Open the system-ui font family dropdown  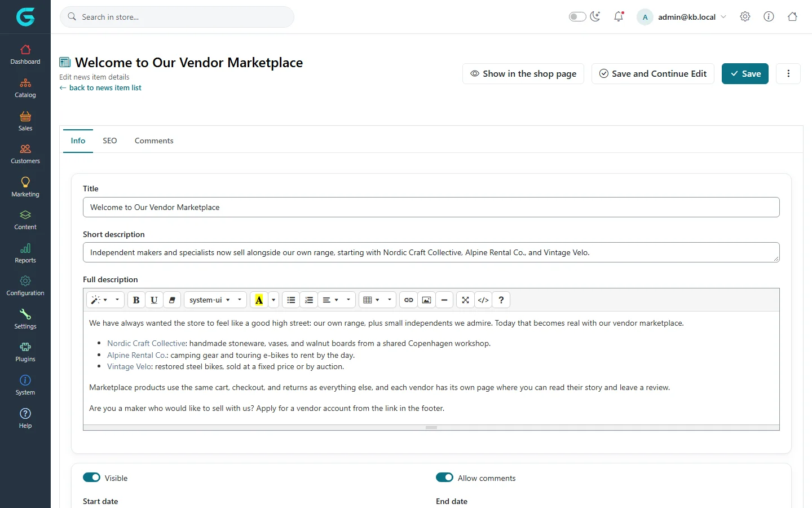[x=215, y=300]
